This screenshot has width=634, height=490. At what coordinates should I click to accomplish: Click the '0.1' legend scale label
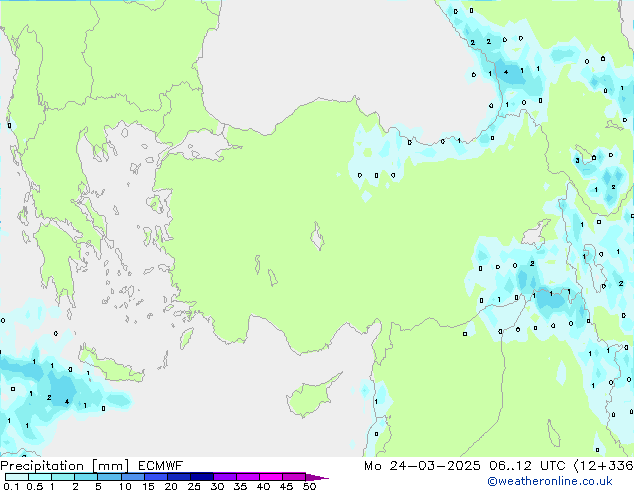tap(11, 486)
